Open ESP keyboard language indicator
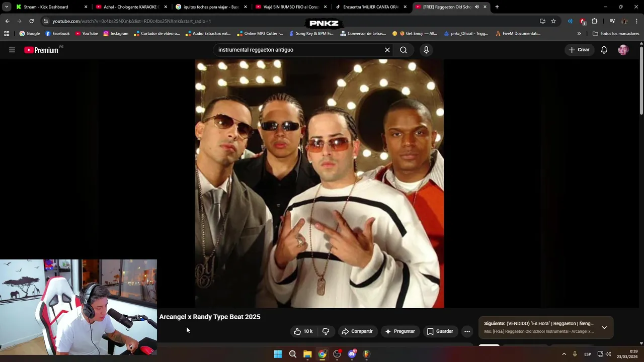The height and width of the screenshot is (362, 644). point(588,354)
